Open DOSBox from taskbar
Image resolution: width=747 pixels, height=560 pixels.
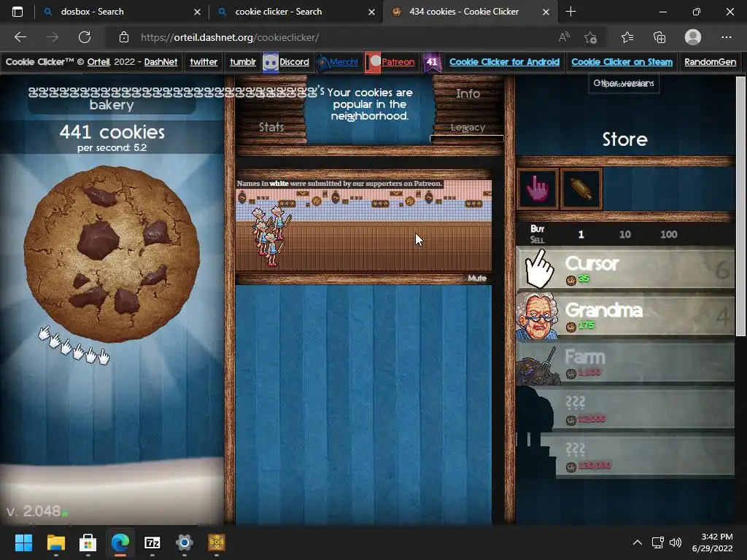(x=216, y=542)
